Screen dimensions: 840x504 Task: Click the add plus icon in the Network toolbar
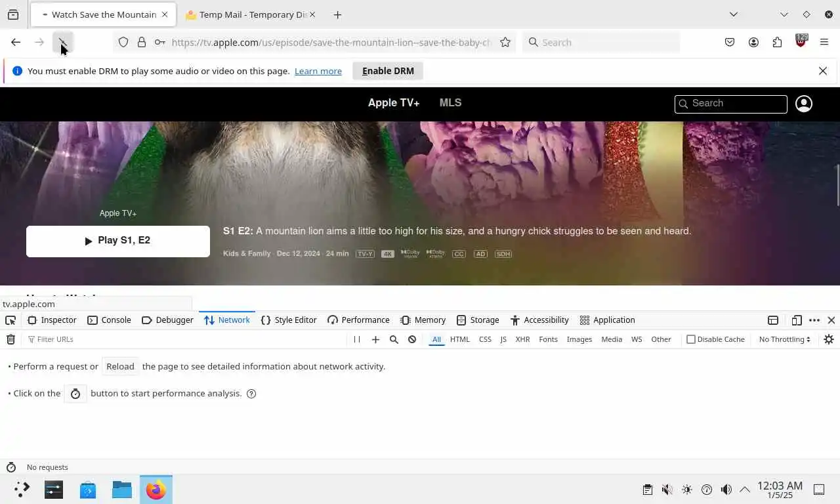[375, 339]
